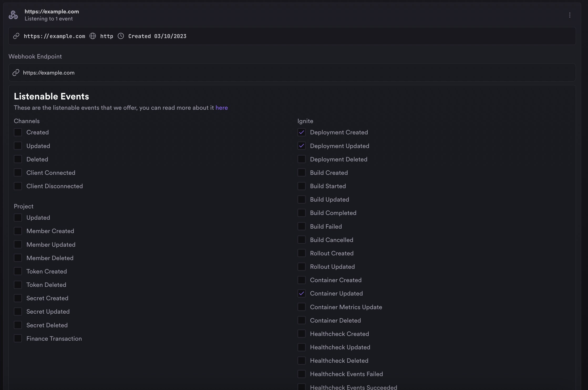
Task: Click the chain icon in Webhook Endpoint field
Action: pos(16,72)
